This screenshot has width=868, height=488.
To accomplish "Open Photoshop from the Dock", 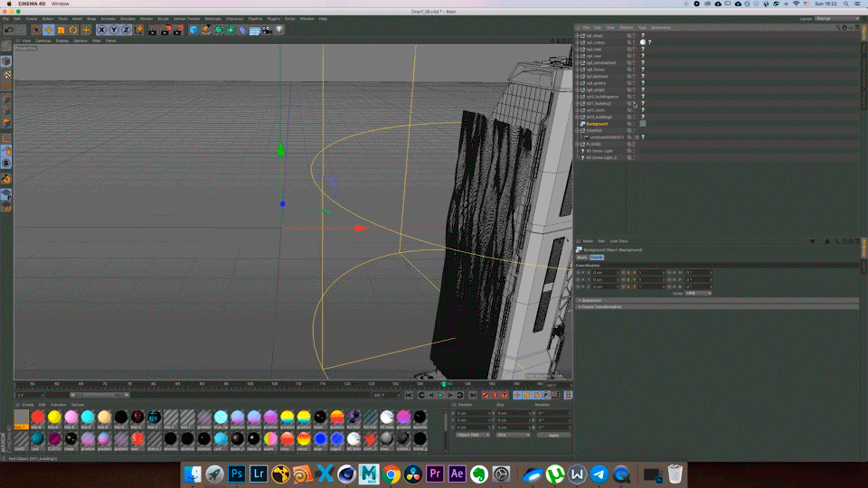I will (x=237, y=474).
